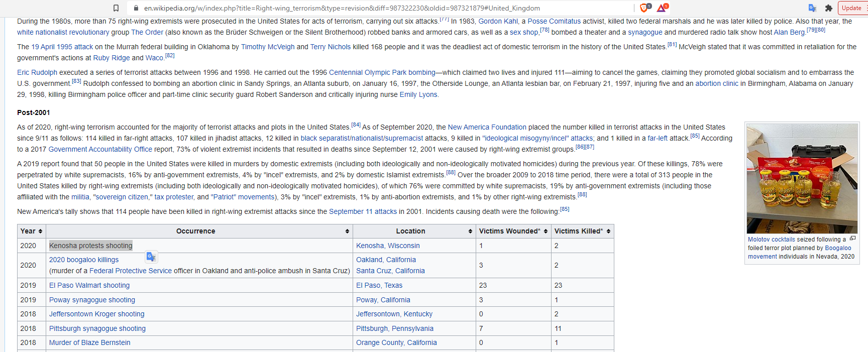This screenshot has height=352, width=868.
Task: Open the Ruby Ridge link
Action: pyautogui.click(x=112, y=58)
